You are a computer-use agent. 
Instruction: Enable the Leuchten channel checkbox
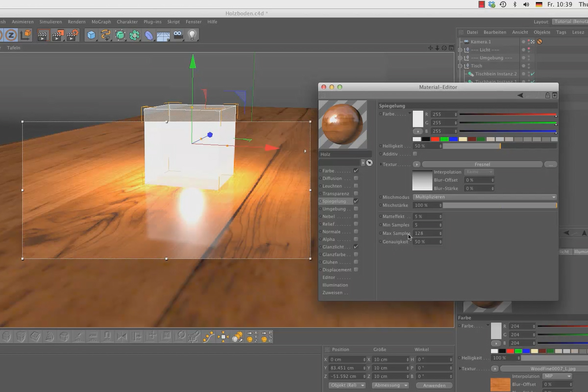coord(356,186)
